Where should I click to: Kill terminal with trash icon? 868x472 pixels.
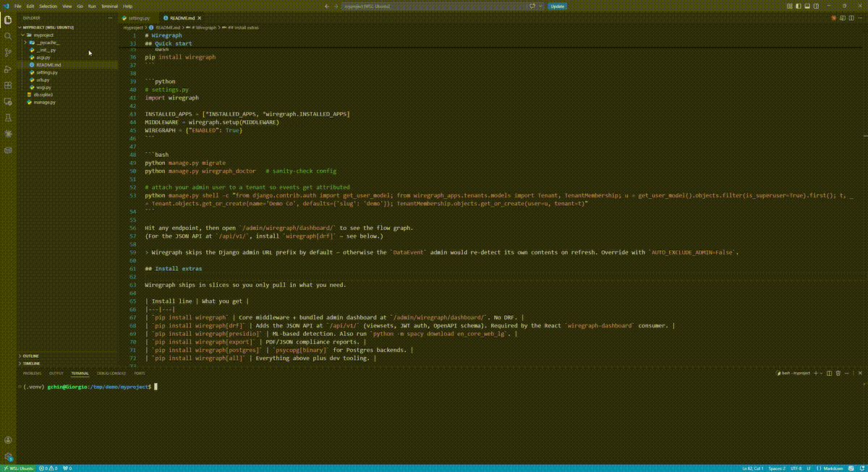[838, 373]
